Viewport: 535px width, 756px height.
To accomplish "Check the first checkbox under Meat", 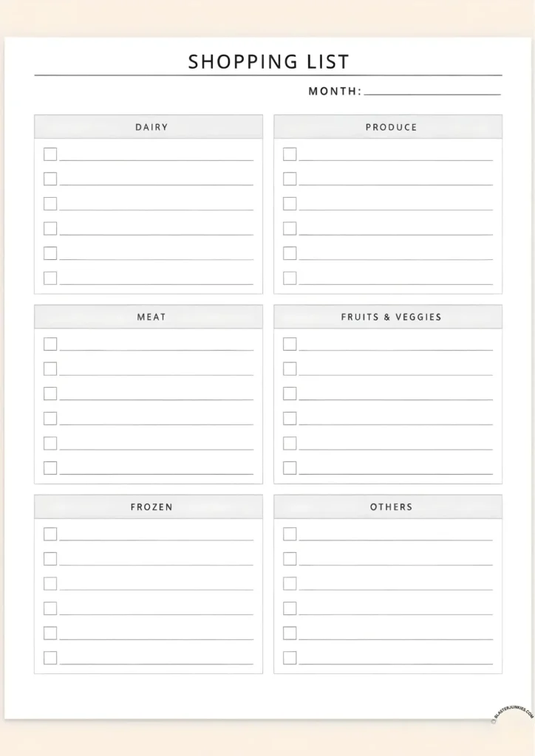I will [50, 344].
